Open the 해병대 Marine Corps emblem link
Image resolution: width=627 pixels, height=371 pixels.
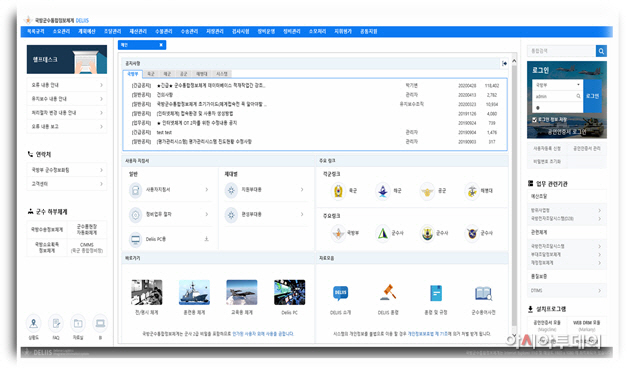pos(472,191)
